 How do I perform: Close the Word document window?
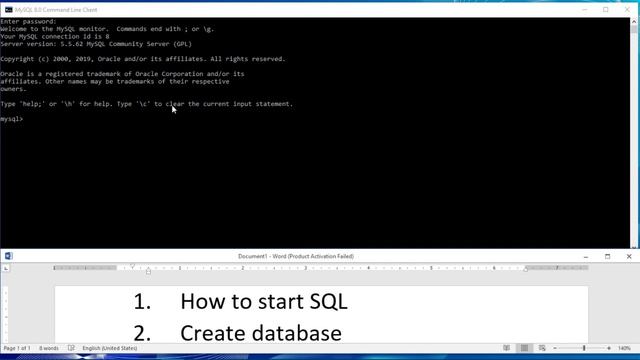click(x=629, y=256)
